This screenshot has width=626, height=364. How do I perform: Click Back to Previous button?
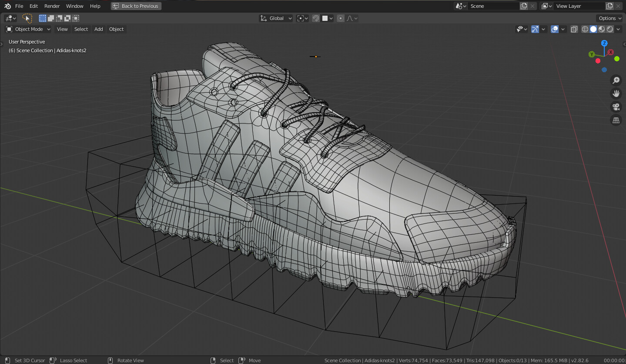(136, 6)
